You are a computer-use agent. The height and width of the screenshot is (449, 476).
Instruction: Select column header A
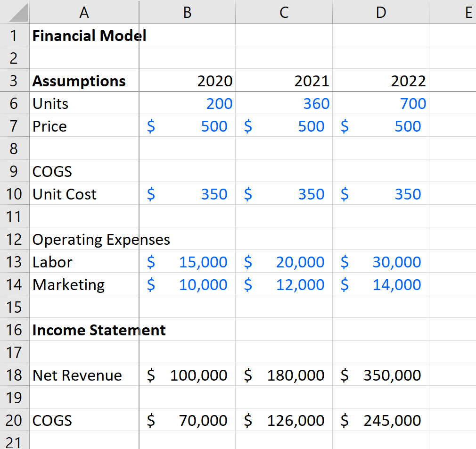pos(84,12)
